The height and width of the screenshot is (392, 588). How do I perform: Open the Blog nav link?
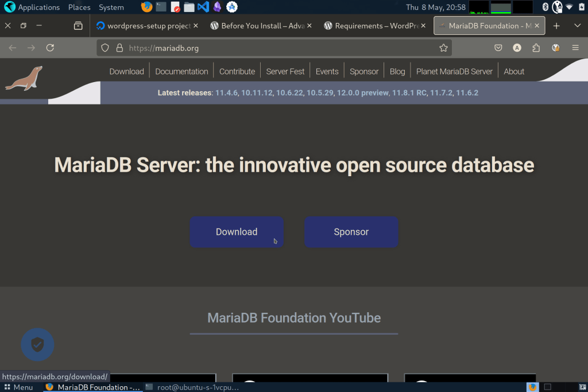(x=397, y=71)
